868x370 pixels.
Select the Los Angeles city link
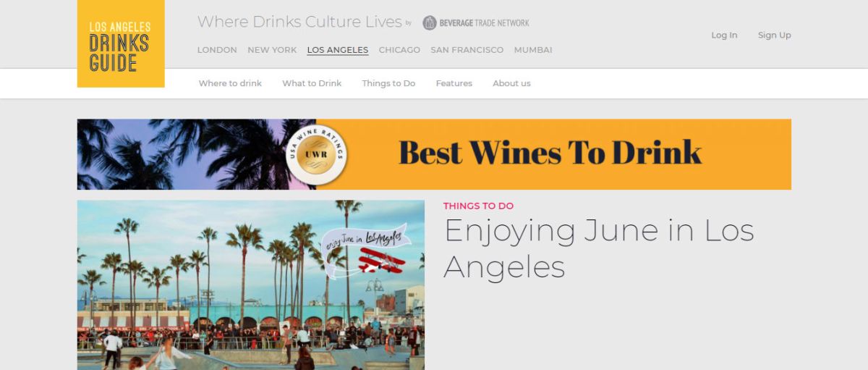[x=338, y=50]
